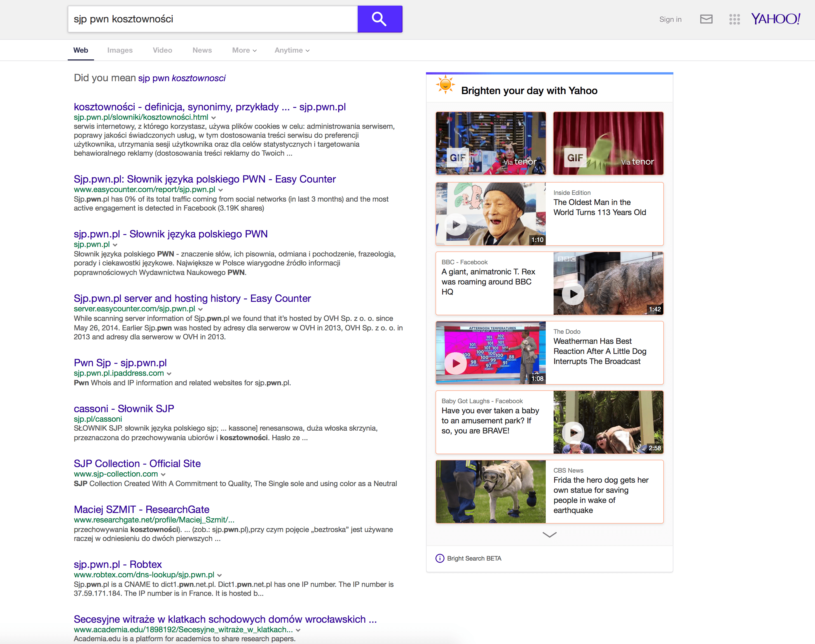
Task: Expand arrow next to sjp.pwn.pl/slowniki/kosztowności.html
Action: coord(214,118)
